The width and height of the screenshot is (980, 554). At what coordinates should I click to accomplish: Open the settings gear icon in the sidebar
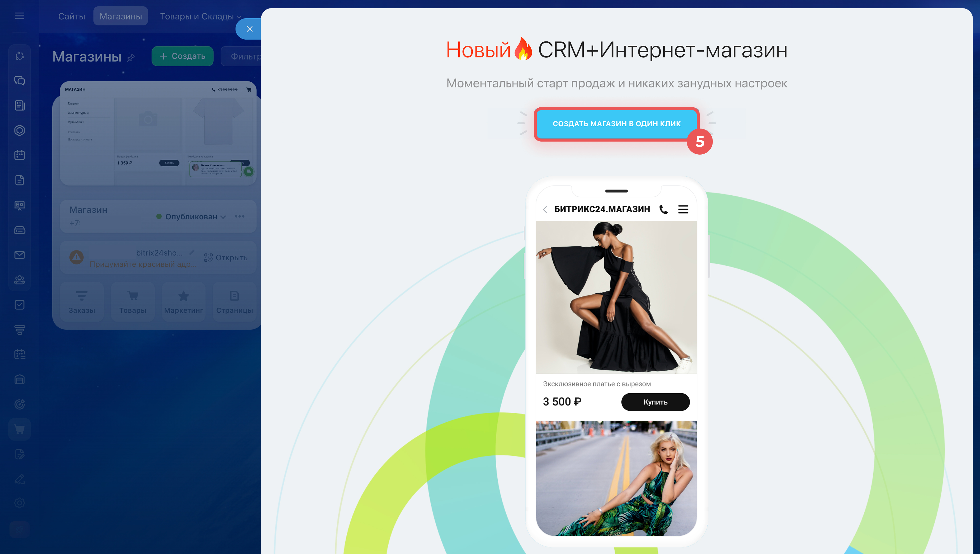[19, 503]
